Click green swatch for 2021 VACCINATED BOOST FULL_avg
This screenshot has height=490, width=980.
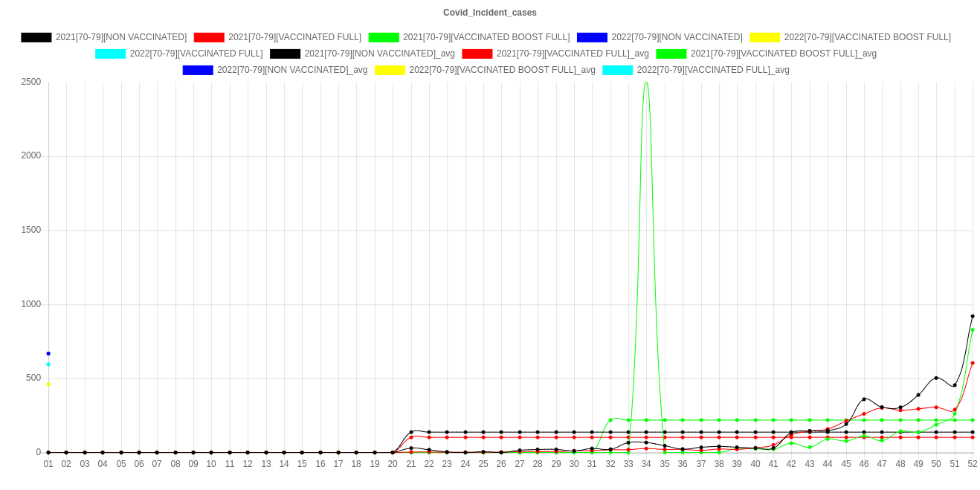click(671, 54)
